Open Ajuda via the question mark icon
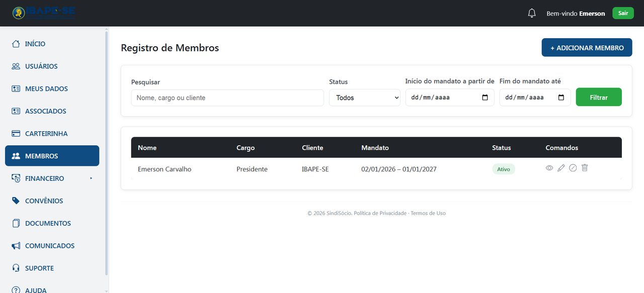The height and width of the screenshot is (293, 644). click(x=16, y=290)
